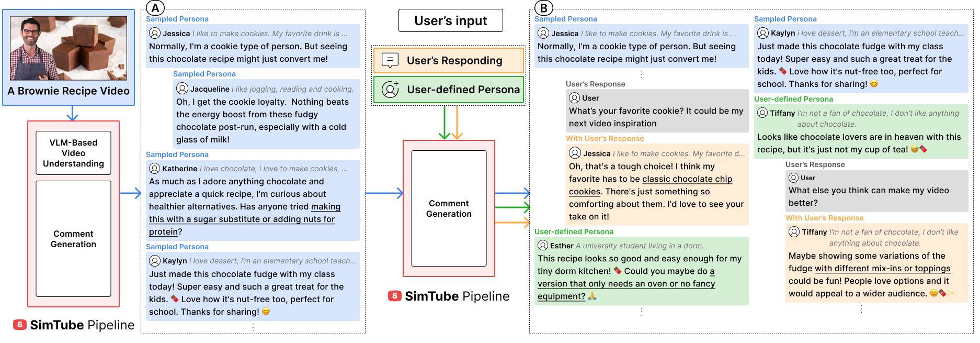Click Katherine's avatar icon
This screenshot has width=980, height=343.
click(x=155, y=169)
